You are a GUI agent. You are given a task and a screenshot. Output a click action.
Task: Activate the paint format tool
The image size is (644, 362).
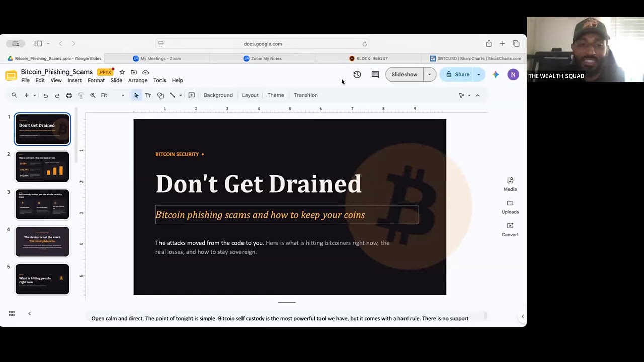coord(80,95)
